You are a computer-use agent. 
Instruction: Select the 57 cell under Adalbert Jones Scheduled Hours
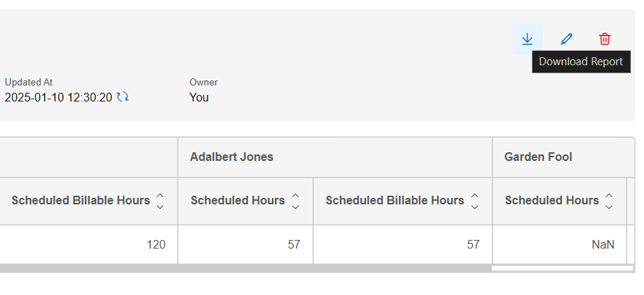coord(246,244)
